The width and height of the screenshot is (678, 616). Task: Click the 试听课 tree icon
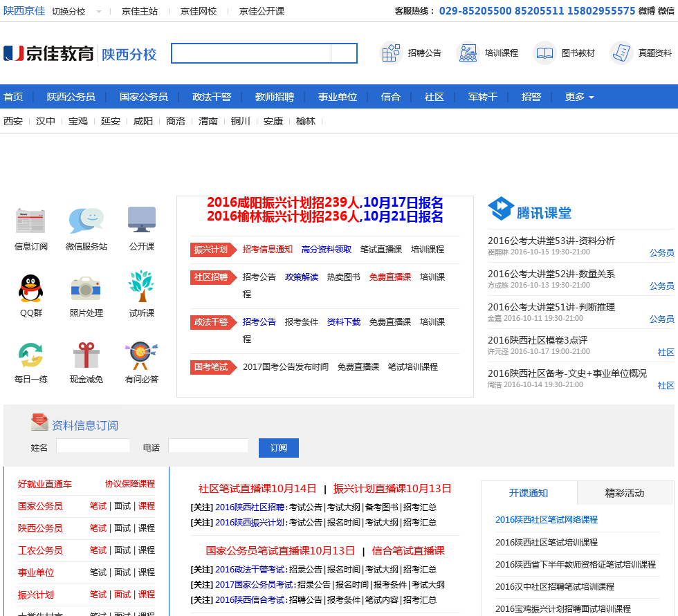141,286
